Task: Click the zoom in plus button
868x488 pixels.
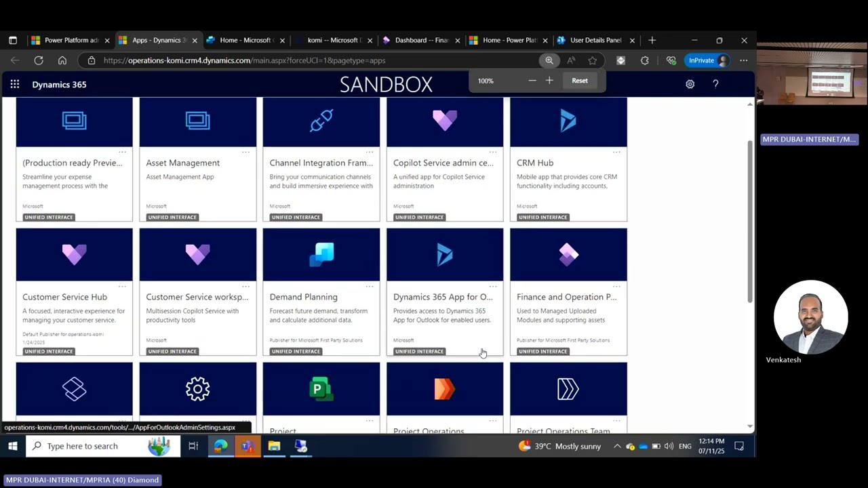Action: [549, 81]
